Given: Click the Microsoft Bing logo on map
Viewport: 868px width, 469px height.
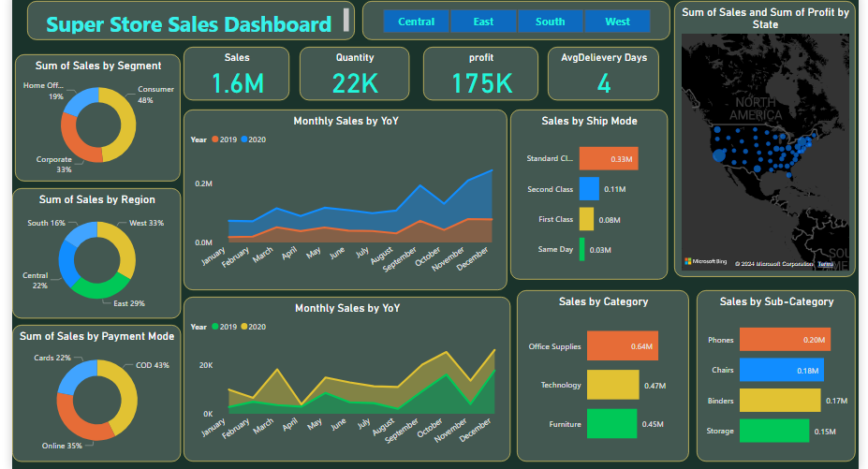Looking at the screenshot, I should [x=704, y=261].
